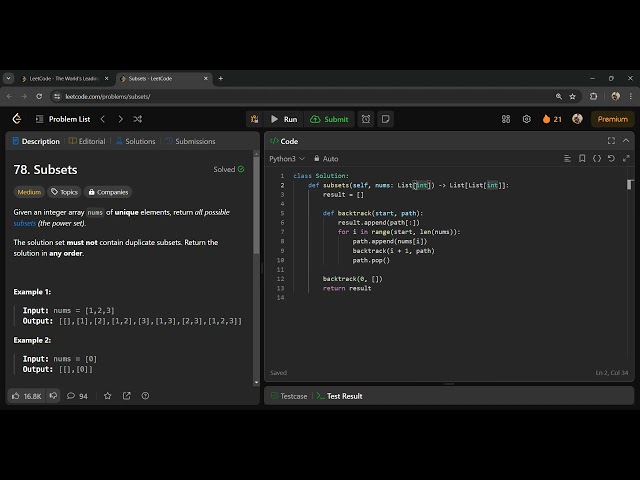The image size is (640, 480).
Task: Click the debugger icon left of Run
Action: click(x=255, y=119)
